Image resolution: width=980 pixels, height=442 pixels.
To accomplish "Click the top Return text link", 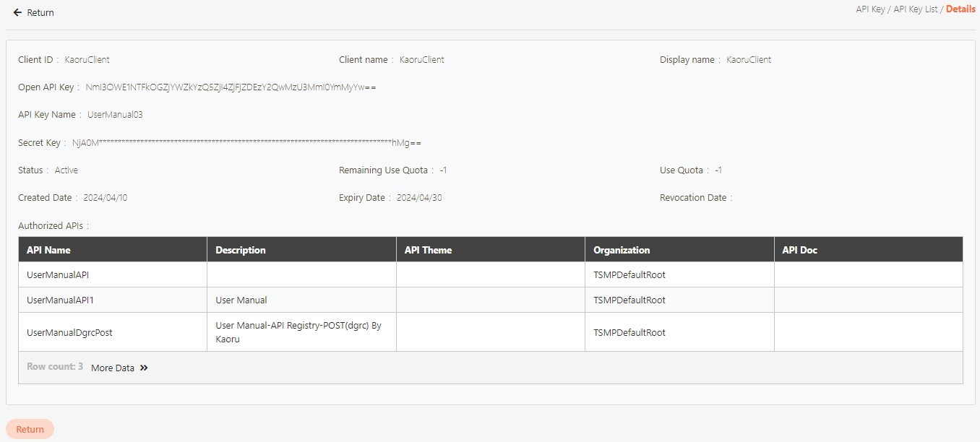I will click(x=40, y=13).
